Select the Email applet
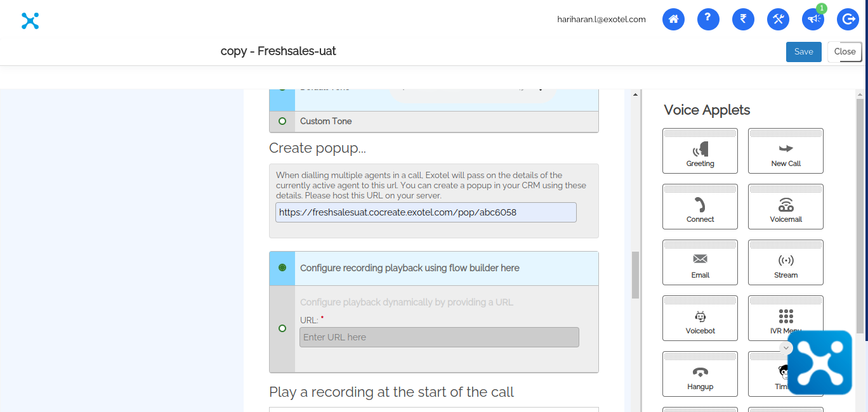Viewport: 868px width, 412px height. point(700,262)
